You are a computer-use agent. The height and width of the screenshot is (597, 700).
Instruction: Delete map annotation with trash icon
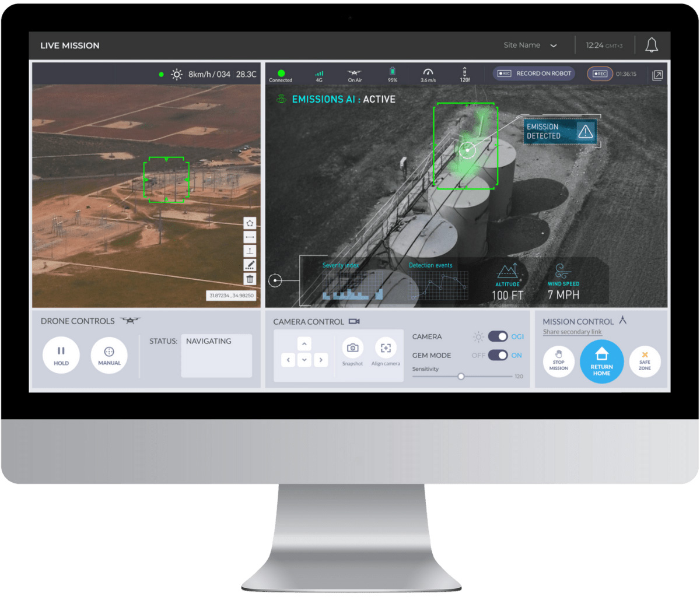pos(250,279)
